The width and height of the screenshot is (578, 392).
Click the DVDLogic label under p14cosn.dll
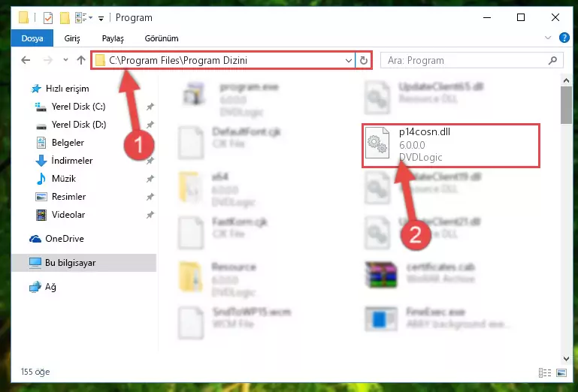(x=421, y=157)
